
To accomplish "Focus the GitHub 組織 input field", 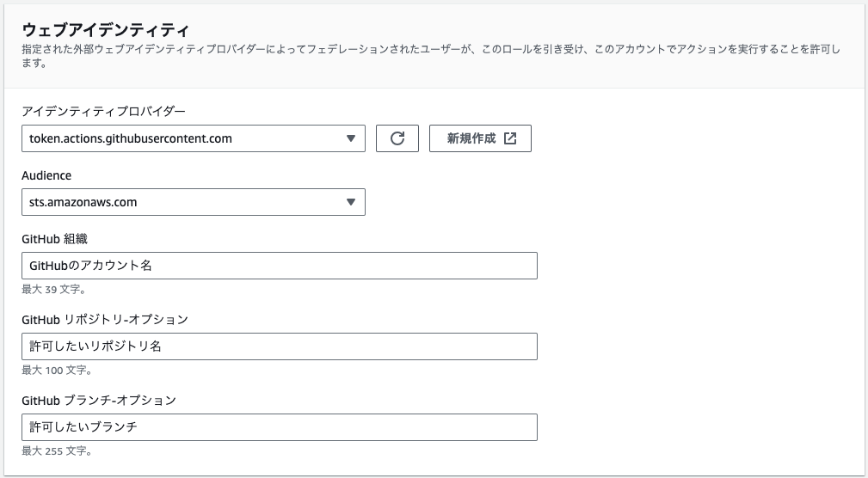I will pos(280,266).
